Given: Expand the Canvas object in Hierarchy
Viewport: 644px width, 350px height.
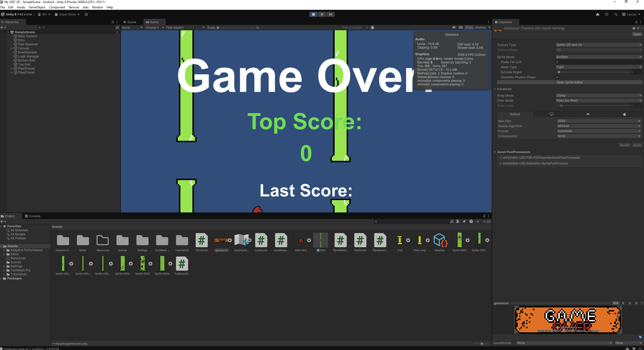Looking at the screenshot, I should pos(12,48).
